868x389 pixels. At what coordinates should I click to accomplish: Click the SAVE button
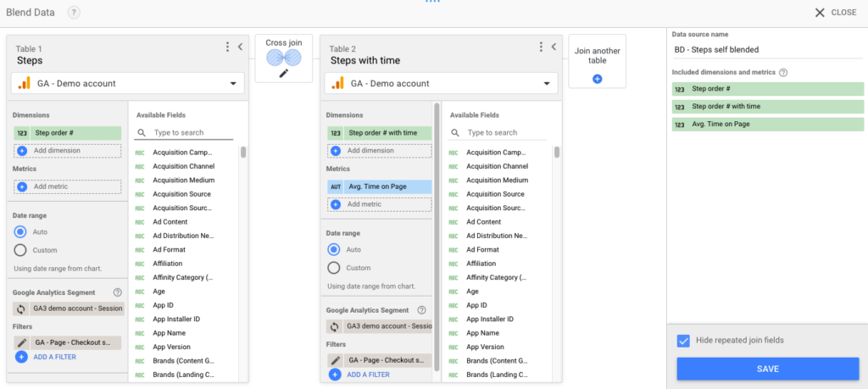pyautogui.click(x=768, y=369)
